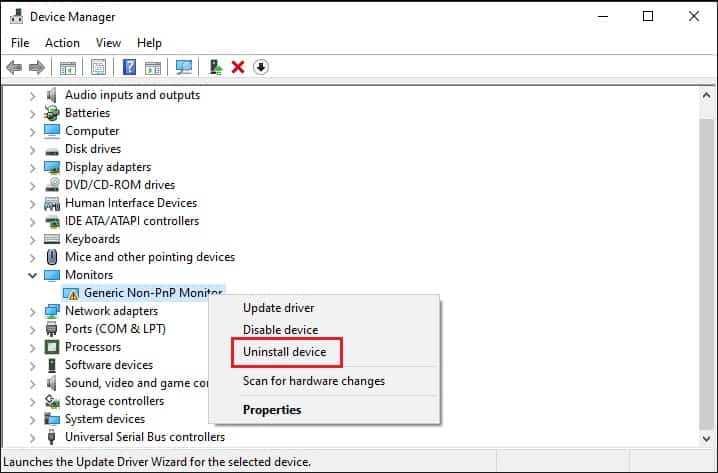Click the action pane toolbar icon
This screenshot has width=718, height=473.
[153, 68]
